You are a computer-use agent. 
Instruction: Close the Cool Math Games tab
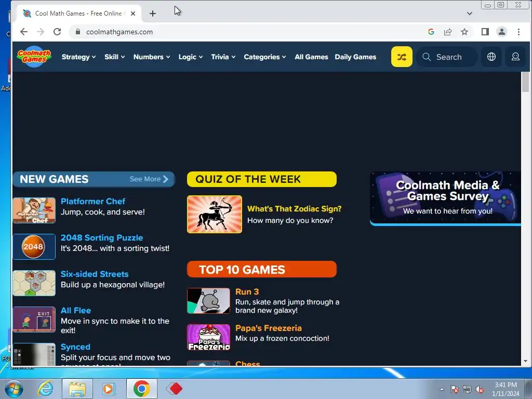pyautogui.click(x=133, y=14)
